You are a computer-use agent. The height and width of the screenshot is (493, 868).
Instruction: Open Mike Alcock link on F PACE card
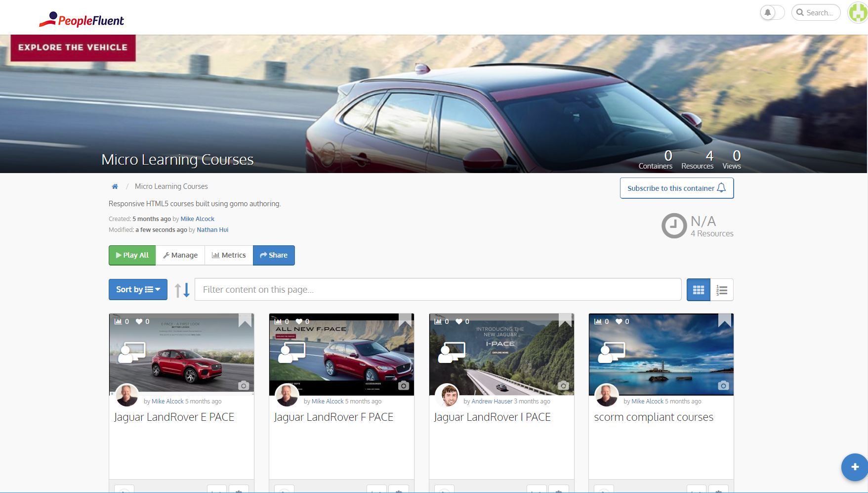click(328, 402)
